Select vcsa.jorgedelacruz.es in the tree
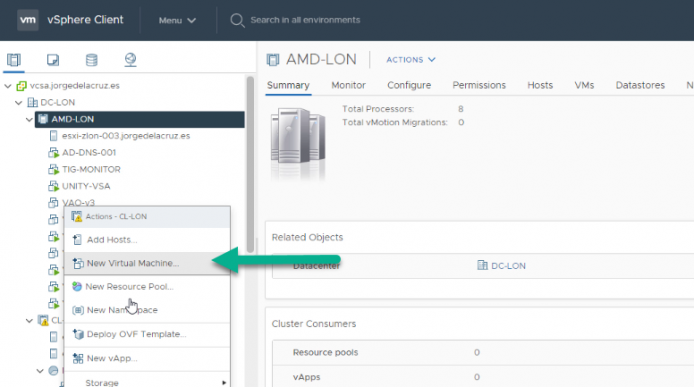 [74, 86]
